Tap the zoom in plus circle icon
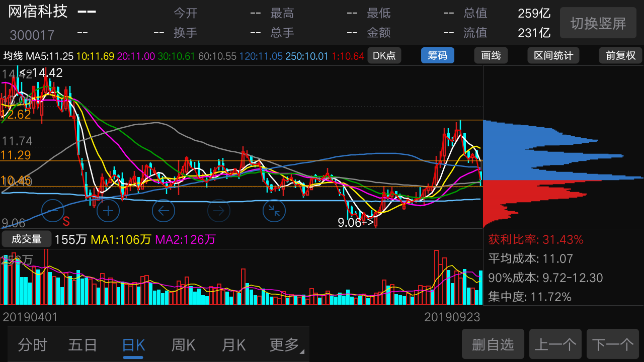Viewport: 644px width, 362px height. click(x=108, y=211)
